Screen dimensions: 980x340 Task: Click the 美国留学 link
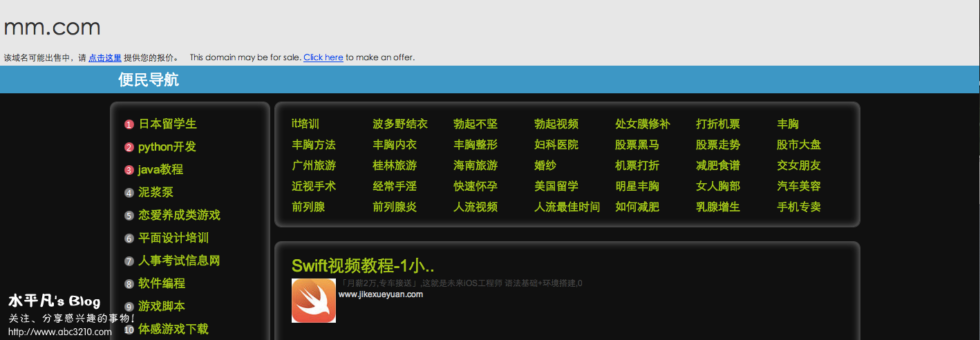click(556, 186)
